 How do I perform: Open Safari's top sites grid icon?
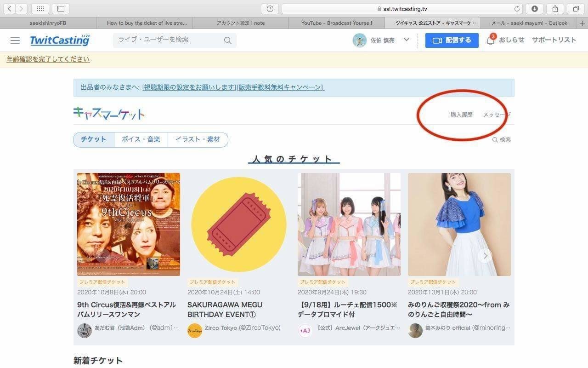[40, 9]
